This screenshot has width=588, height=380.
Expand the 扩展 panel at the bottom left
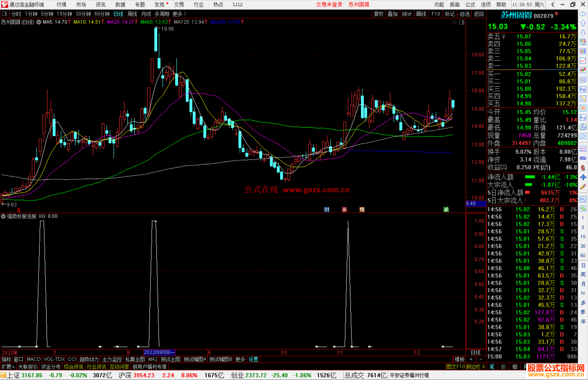tap(8, 367)
